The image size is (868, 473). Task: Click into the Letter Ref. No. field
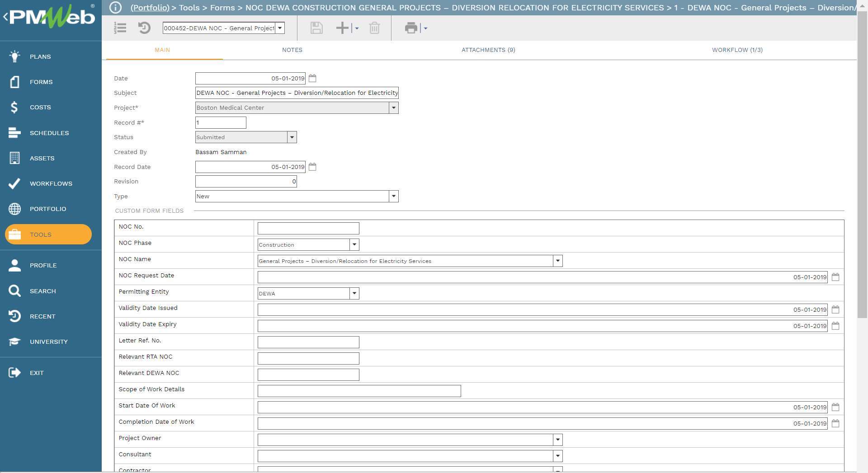click(308, 342)
